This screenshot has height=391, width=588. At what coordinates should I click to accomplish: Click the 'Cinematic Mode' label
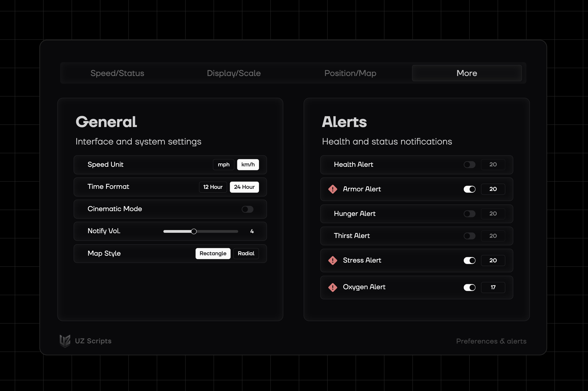[x=115, y=209]
